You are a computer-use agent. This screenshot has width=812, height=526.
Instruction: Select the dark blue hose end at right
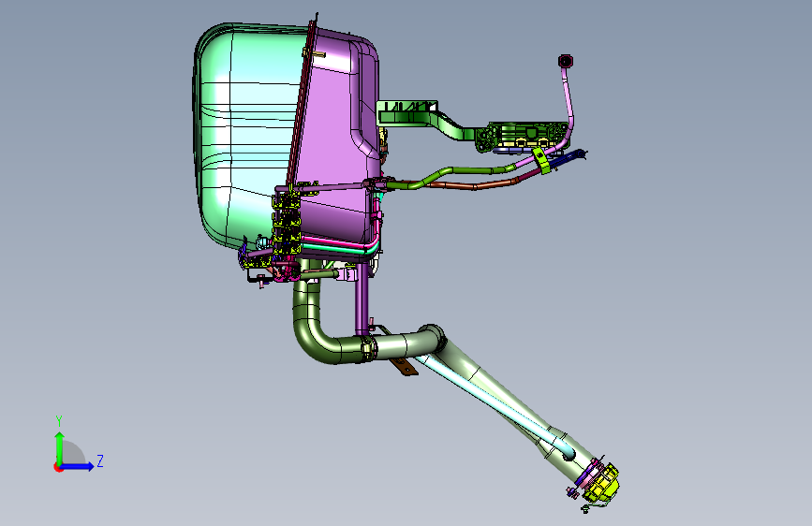(x=567, y=157)
